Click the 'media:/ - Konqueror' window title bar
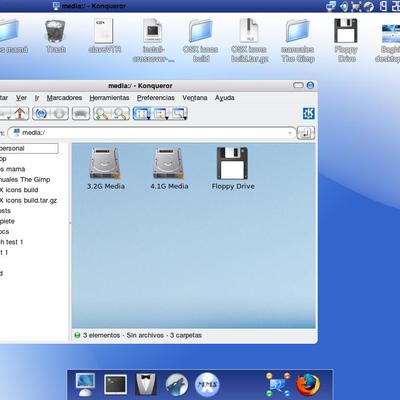Viewport: 400px width, 400px height. (140, 86)
